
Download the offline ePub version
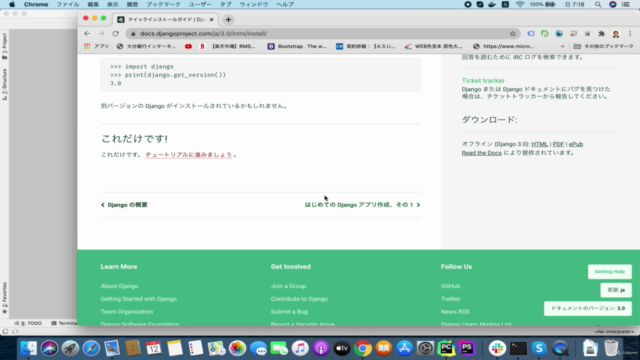576,144
